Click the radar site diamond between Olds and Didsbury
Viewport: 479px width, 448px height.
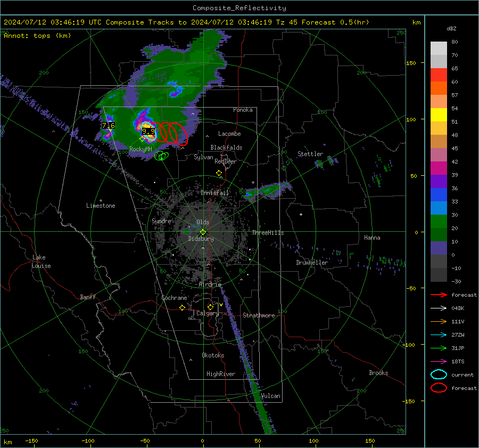click(203, 232)
